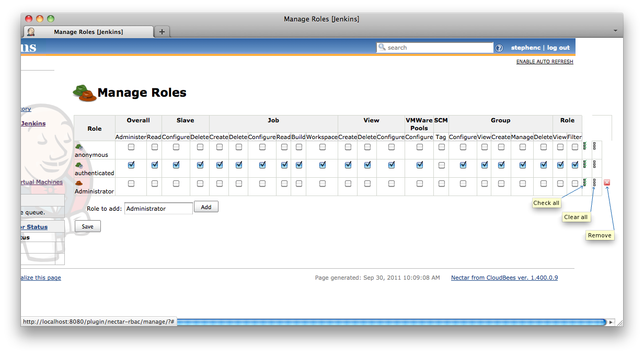Open Nectar from CloudBees version link
Viewport: 644px width, 355px height.
click(504, 278)
